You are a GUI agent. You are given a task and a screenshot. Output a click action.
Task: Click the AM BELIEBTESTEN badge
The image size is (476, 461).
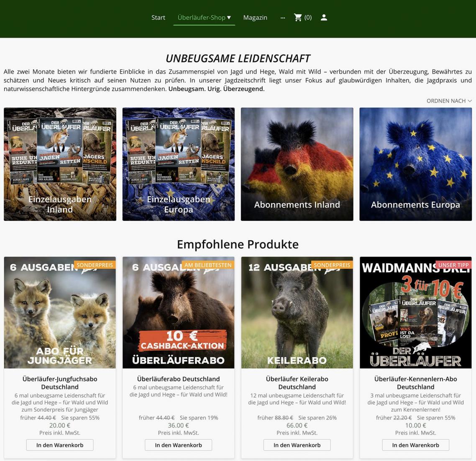(209, 264)
